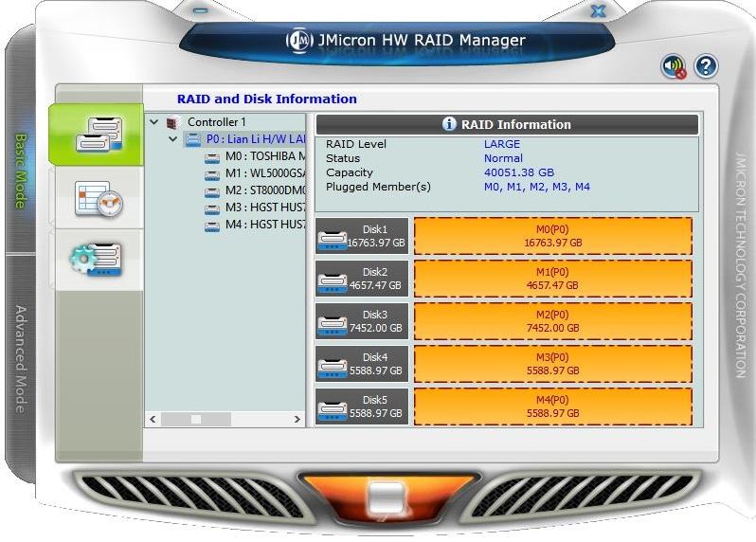
Task: Click the Disk2 drive icon
Action: tap(333, 281)
